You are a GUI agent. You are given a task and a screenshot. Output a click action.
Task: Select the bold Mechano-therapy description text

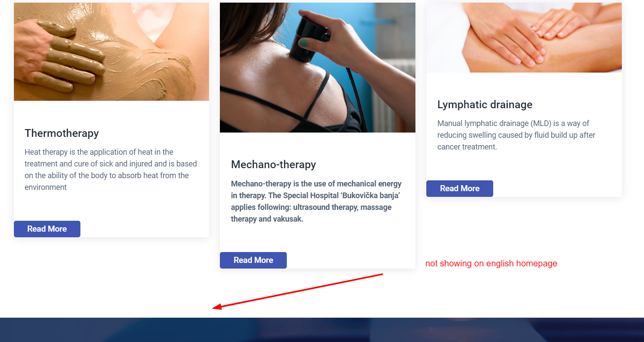click(316, 201)
